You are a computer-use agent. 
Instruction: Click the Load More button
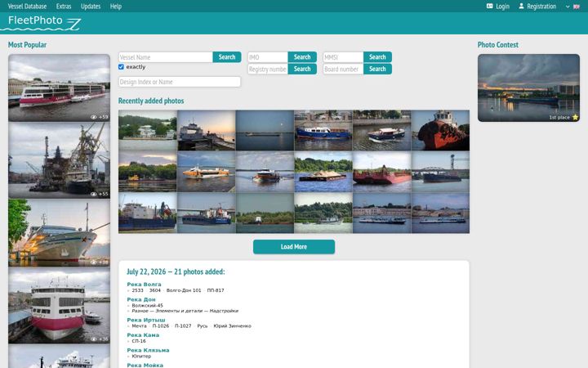point(294,247)
